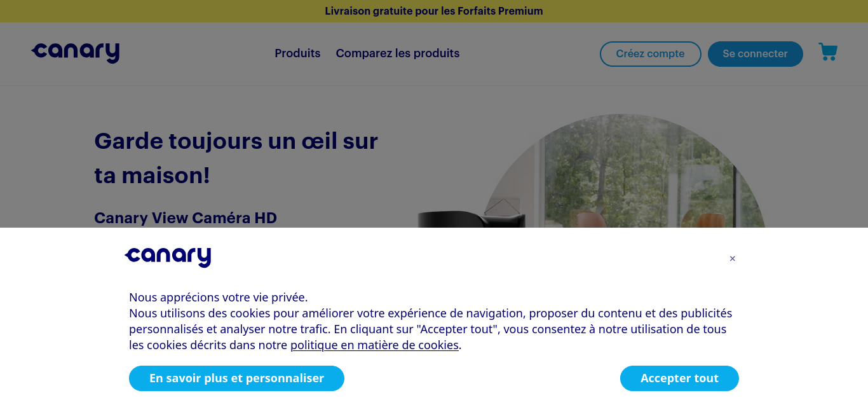Select the Canary View Caméra HD title
This screenshot has width=868, height=414.
[x=186, y=218]
